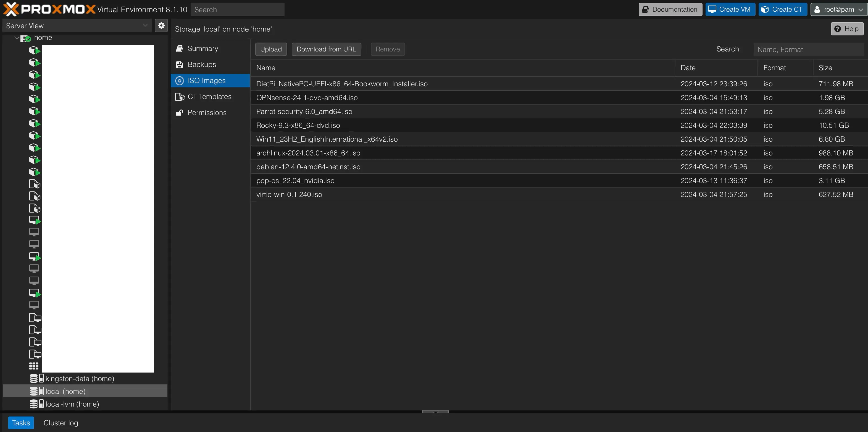
Task: Open the tree settings gear icon
Action: pos(161,25)
